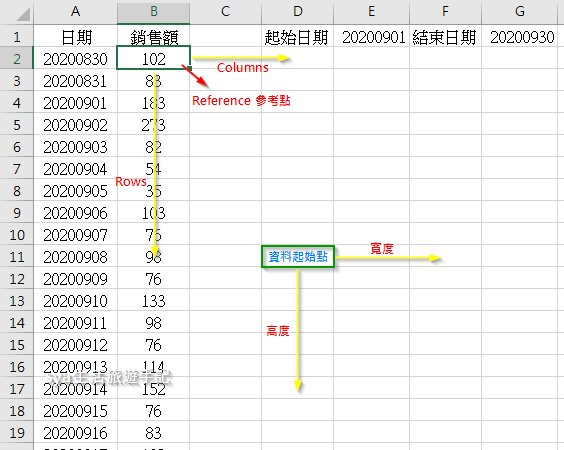This screenshot has height=450, width=564.
Task: Click the date cell 20200830
Action: click(x=76, y=59)
